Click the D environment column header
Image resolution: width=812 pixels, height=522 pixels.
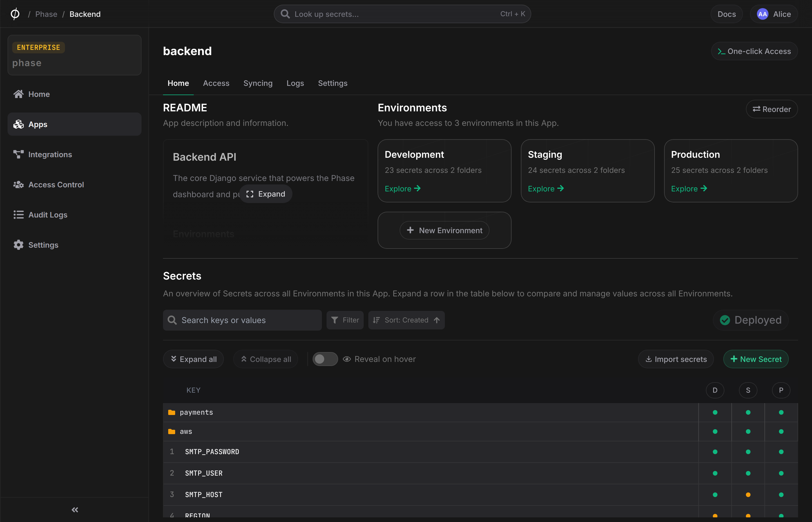pyautogui.click(x=715, y=390)
